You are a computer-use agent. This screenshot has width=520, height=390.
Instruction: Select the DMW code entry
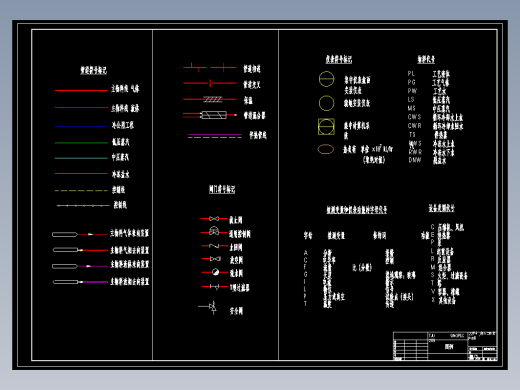point(415,160)
